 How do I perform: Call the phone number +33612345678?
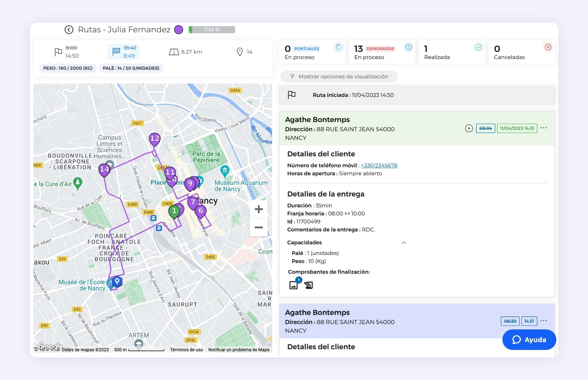379,166
